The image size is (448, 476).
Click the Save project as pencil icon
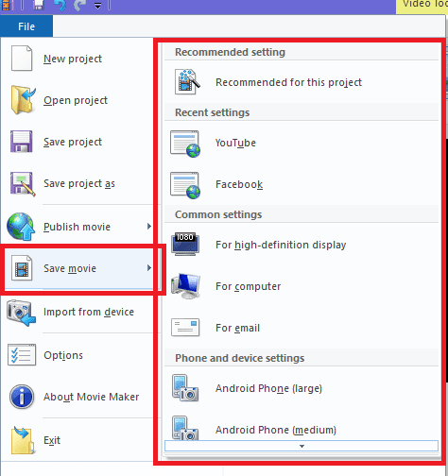tap(22, 184)
